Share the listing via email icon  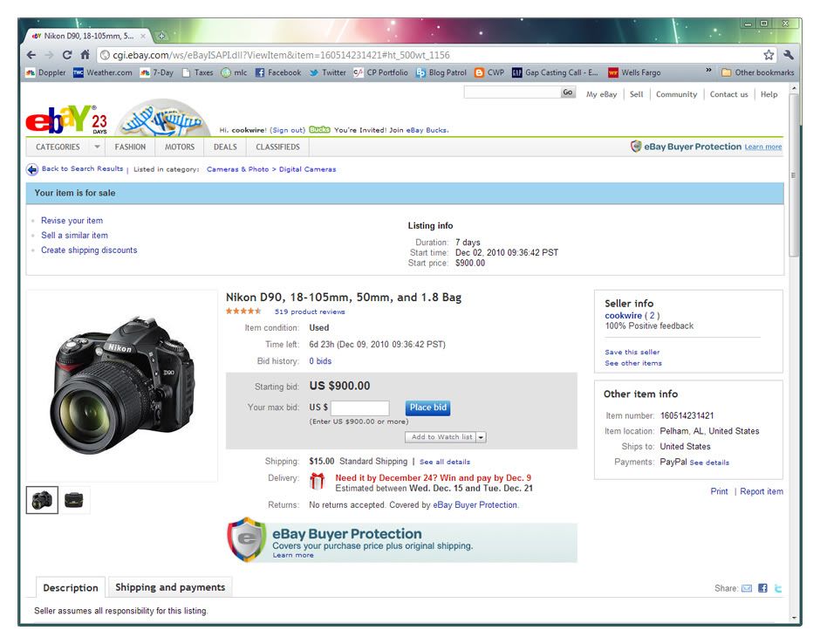[x=746, y=588]
